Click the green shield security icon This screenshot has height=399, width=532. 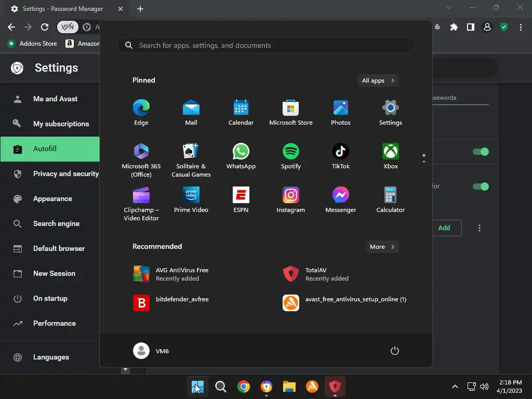click(504, 27)
